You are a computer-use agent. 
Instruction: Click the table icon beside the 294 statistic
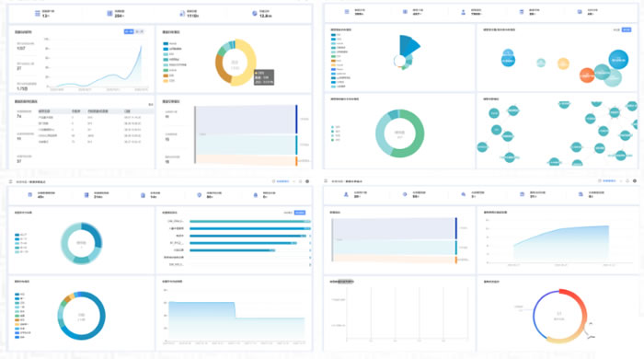point(109,14)
